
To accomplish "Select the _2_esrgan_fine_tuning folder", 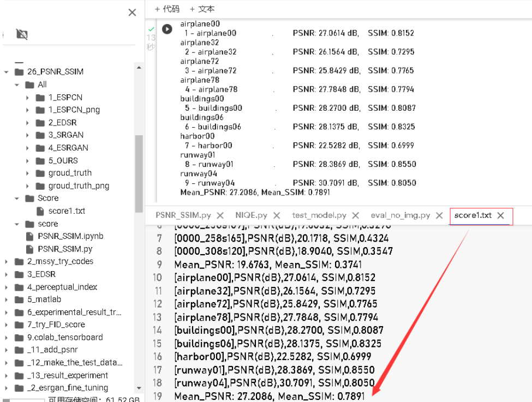I will click(67, 387).
